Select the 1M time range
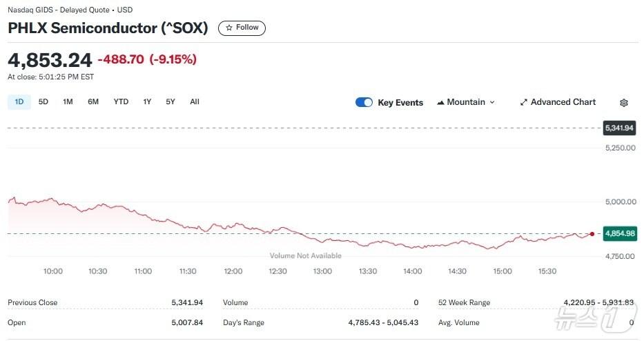Image resolution: width=644 pixels, height=341 pixels. [68, 102]
